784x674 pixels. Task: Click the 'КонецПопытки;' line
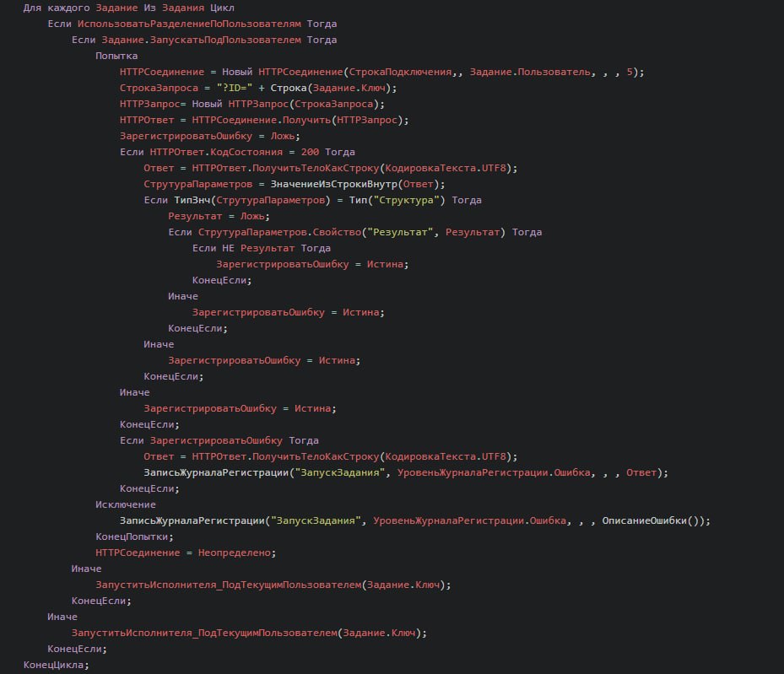click(134, 537)
